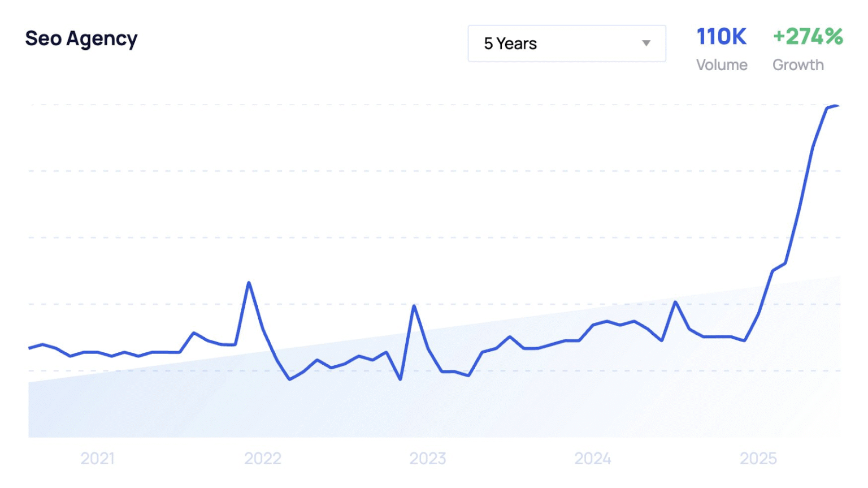Click the Volume label under 110K

click(x=722, y=65)
